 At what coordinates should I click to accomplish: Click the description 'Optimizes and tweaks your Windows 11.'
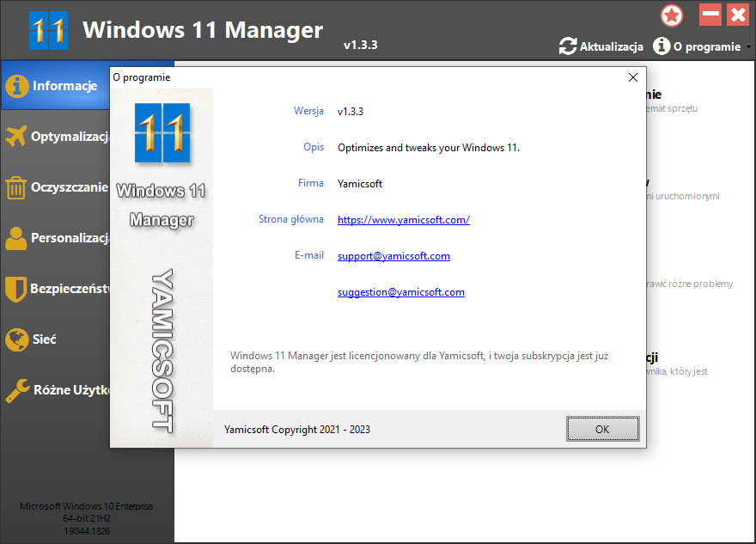point(429,148)
